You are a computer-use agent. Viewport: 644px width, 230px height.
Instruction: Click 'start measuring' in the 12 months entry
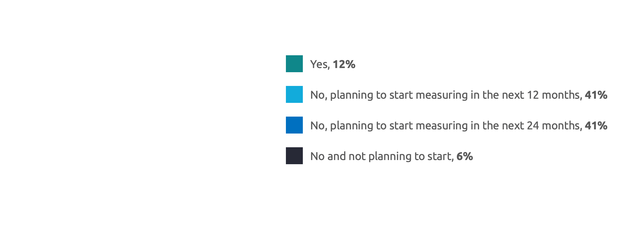tap(428, 95)
